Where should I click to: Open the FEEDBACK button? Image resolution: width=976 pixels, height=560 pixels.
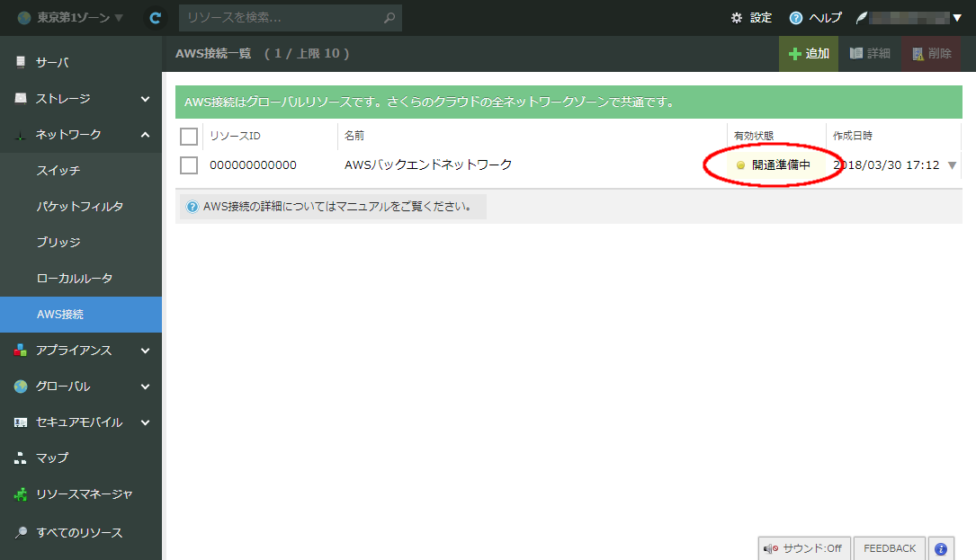[x=889, y=548]
